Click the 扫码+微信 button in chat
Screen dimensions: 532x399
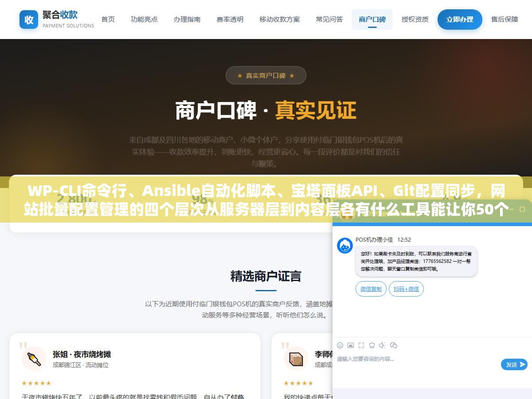pos(406,289)
